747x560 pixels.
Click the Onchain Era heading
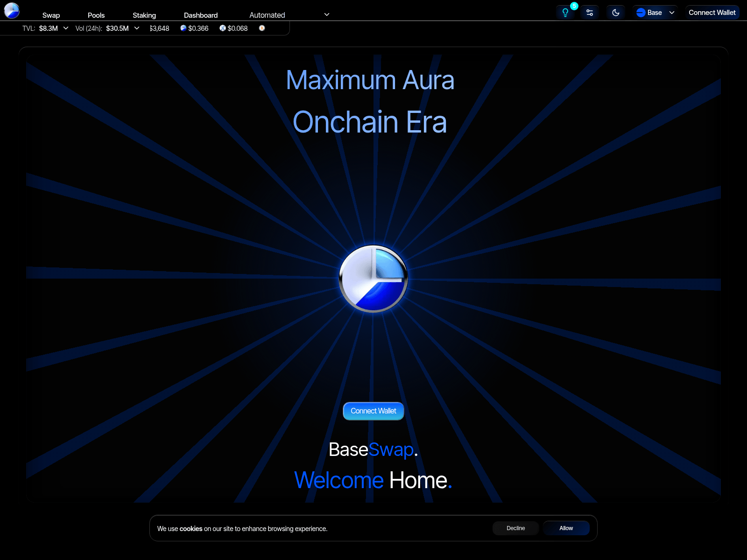point(370,122)
